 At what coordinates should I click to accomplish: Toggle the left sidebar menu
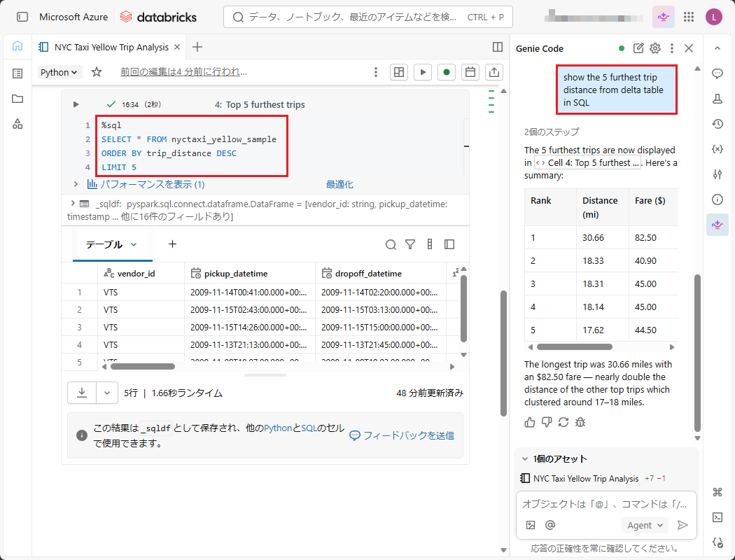(x=22, y=17)
